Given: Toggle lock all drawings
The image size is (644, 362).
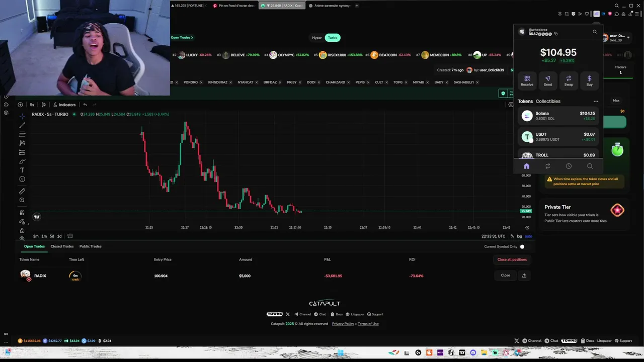Looking at the screenshot, I should click(22, 230).
